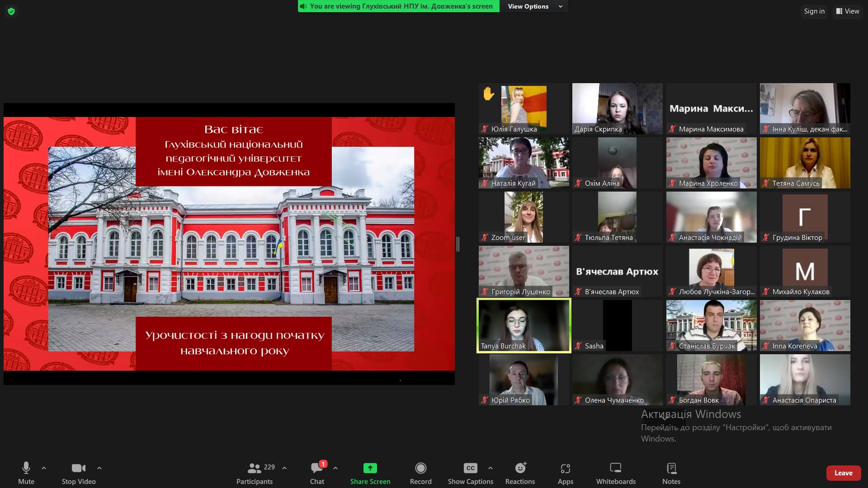Open Reactions menu
This screenshot has width=868, height=488.
[x=520, y=473]
